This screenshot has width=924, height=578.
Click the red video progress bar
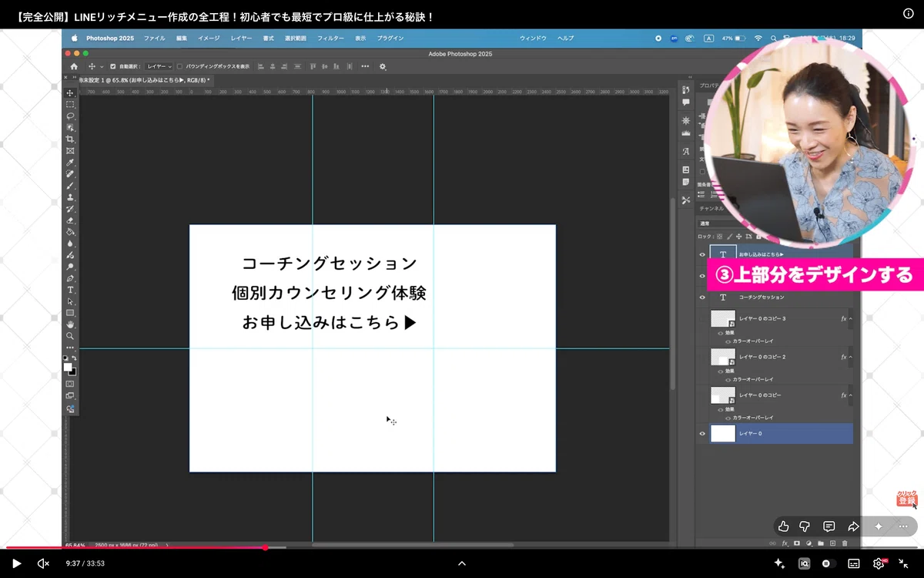(136, 548)
